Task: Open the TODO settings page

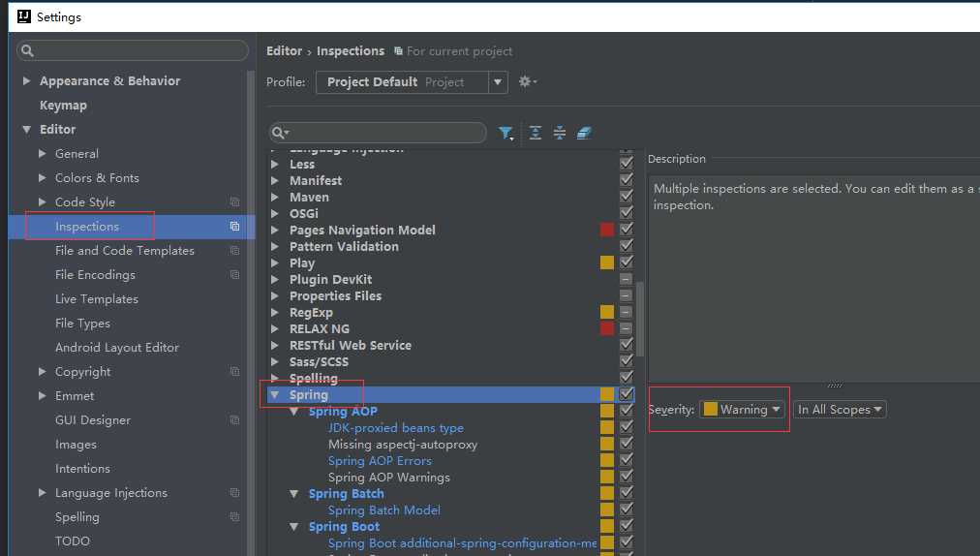Action: coord(73,541)
